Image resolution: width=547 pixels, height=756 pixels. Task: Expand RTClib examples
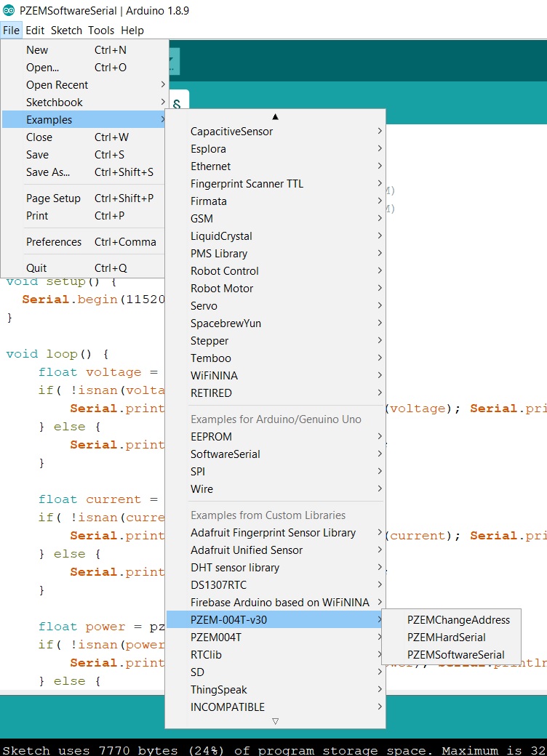pos(276,655)
